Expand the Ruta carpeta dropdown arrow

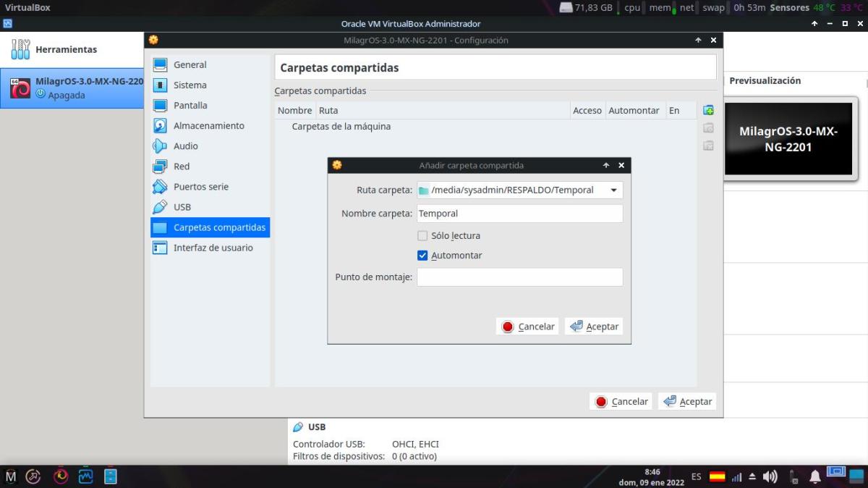[613, 190]
